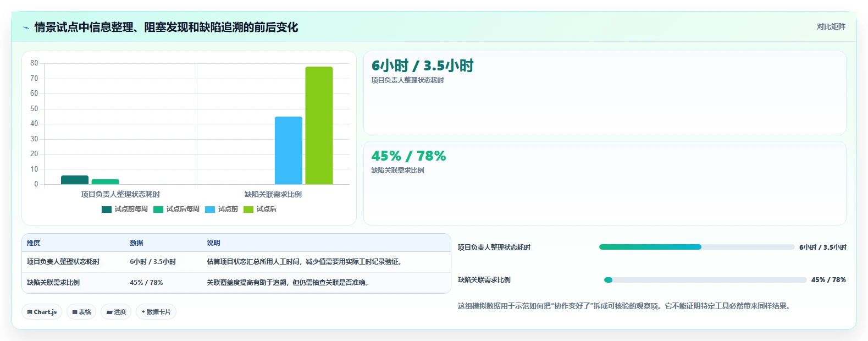868x341 pixels.
Task: Click the footnote starting 这组模拟数据
Action: [x=625, y=306]
